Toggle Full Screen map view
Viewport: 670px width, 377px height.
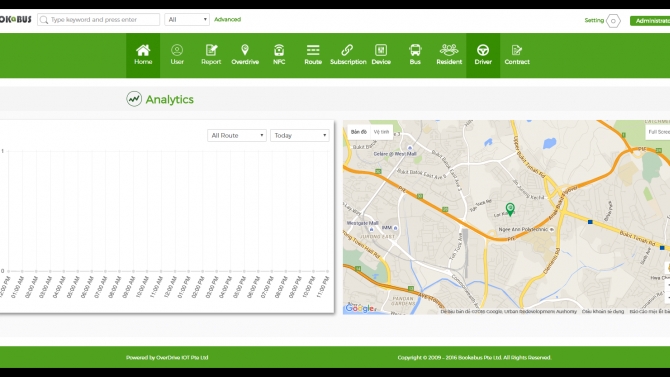click(658, 132)
